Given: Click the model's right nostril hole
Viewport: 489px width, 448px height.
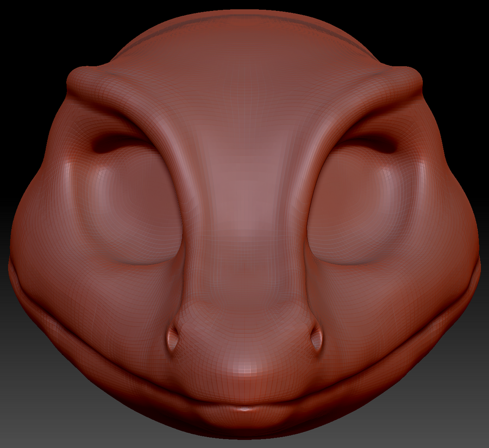Looking at the screenshot, I should coord(316,339).
